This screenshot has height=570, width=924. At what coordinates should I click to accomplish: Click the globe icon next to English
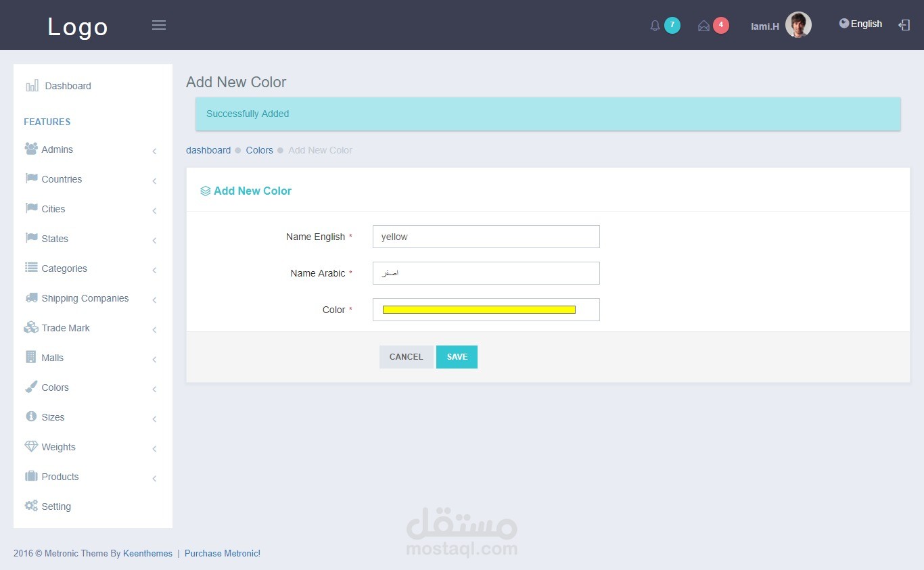844,23
